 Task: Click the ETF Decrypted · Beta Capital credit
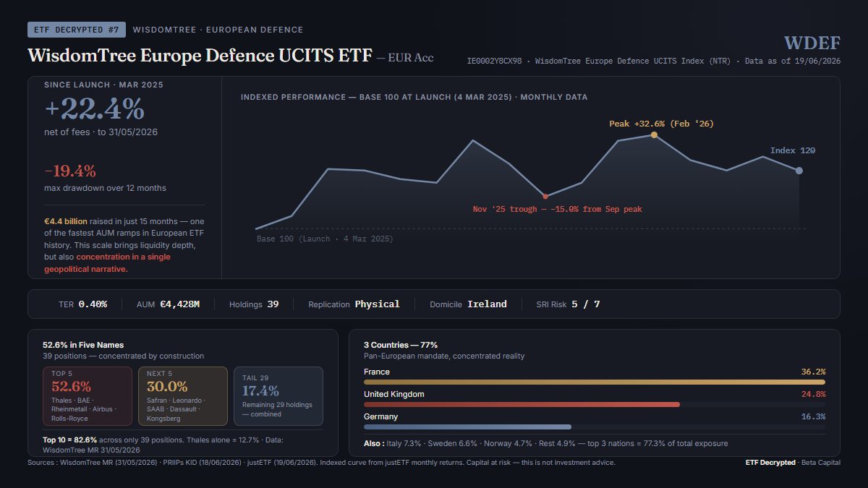(x=793, y=463)
